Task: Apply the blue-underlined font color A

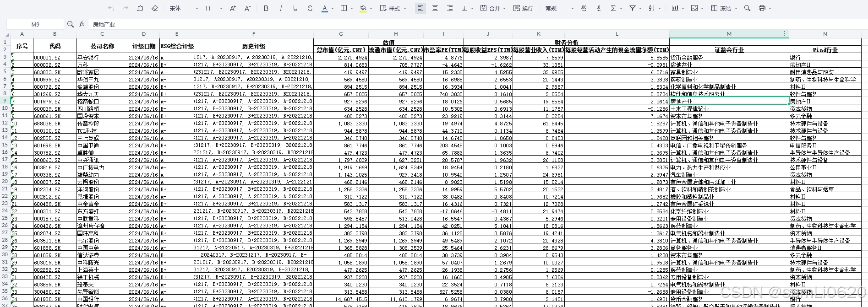Action: coord(324,8)
